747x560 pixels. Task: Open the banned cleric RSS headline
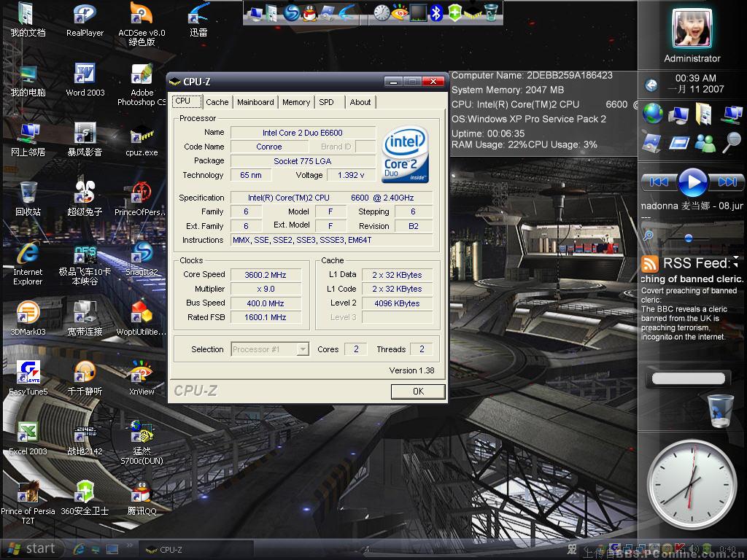[692, 279]
